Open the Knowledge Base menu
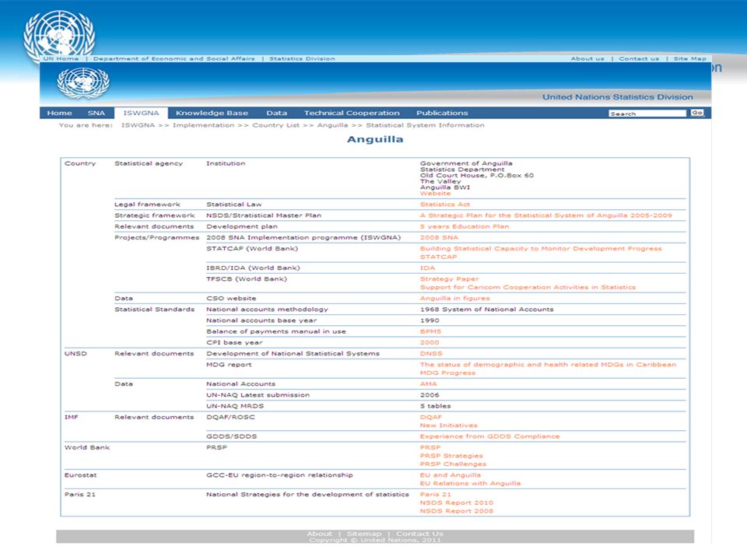 pyautogui.click(x=212, y=113)
